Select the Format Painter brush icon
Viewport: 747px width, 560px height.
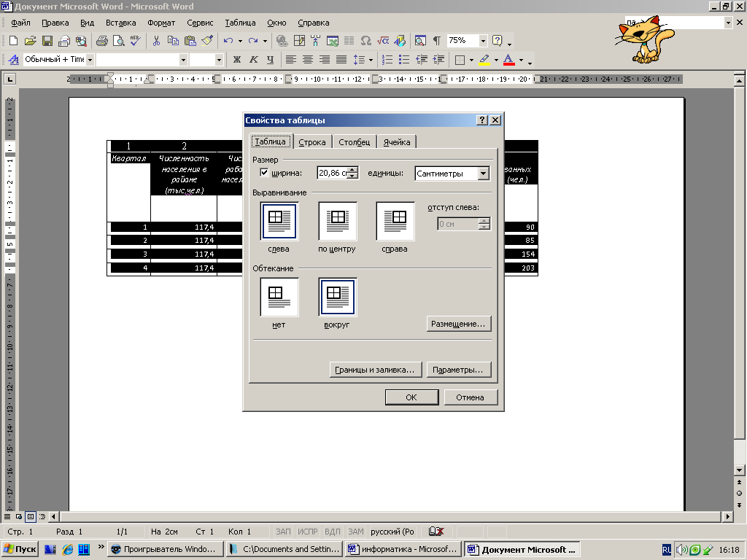207,41
